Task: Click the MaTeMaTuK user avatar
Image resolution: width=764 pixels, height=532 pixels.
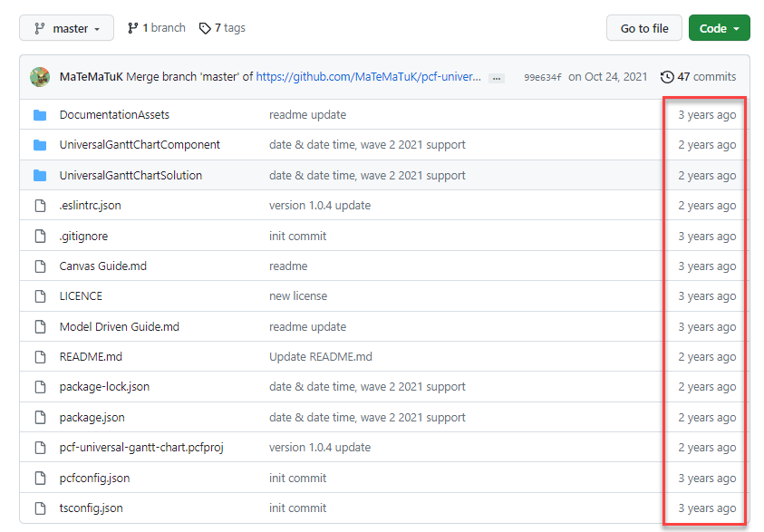Action: [x=40, y=77]
